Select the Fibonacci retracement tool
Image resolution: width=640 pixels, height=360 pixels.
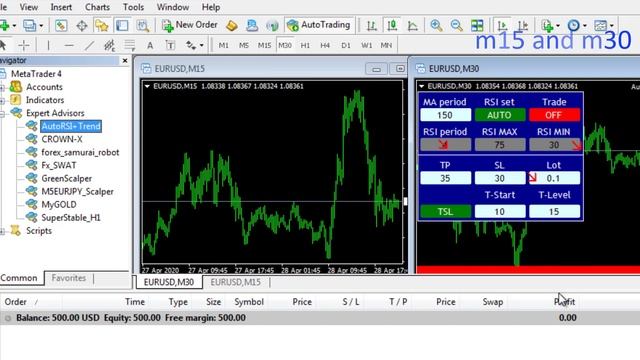tap(130, 45)
